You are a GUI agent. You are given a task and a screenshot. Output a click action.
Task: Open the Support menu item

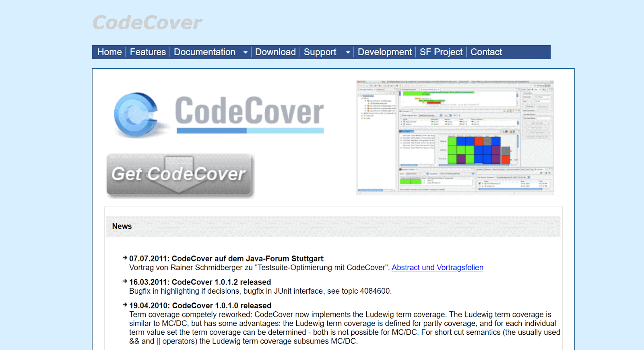pos(320,52)
